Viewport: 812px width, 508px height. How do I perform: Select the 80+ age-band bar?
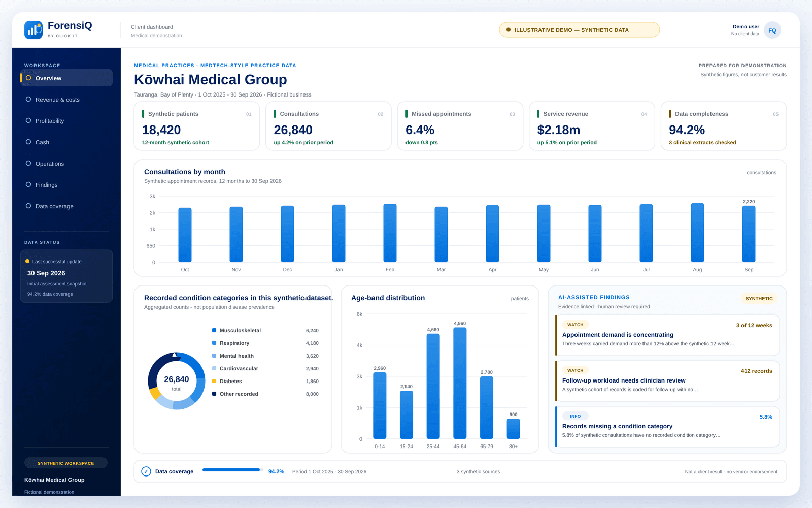pyautogui.click(x=513, y=429)
